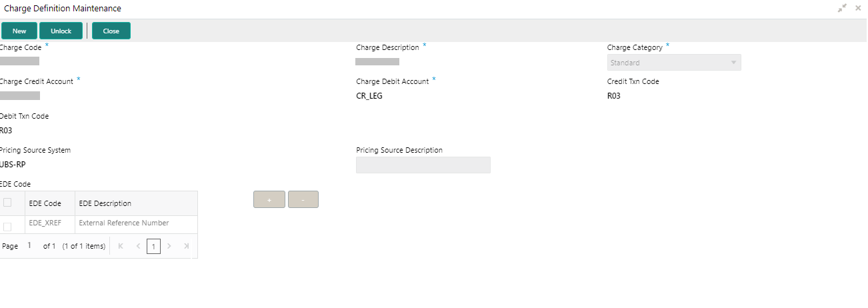The width and height of the screenshot is (868, 308).
Task: Click the EDE Description column header
Action: tap(105, 203)
